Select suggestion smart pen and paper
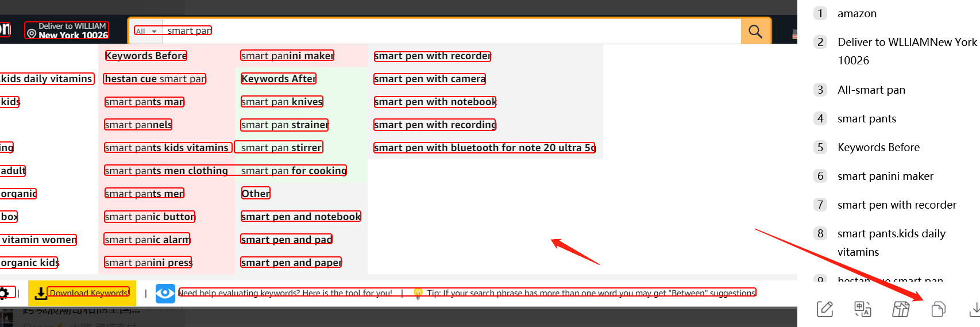The width and height of the screenshot is (980, 327). click(x=291, y=263)
